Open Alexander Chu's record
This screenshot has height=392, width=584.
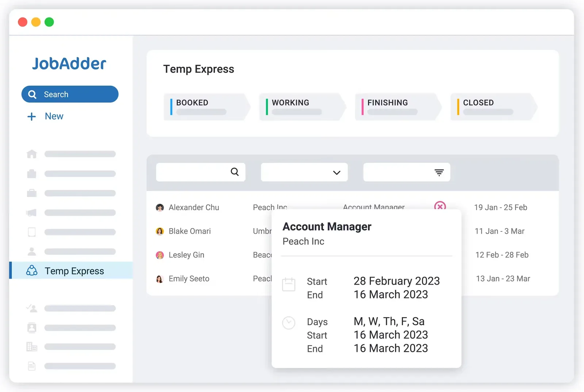pyautogui.click(x=194, y=207)
